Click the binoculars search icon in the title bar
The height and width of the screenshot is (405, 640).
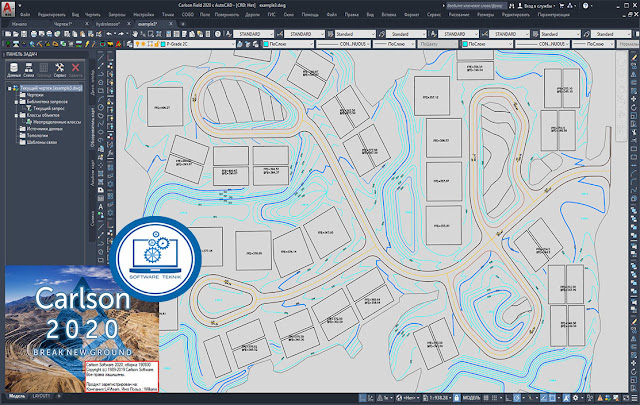pos(511,6)
